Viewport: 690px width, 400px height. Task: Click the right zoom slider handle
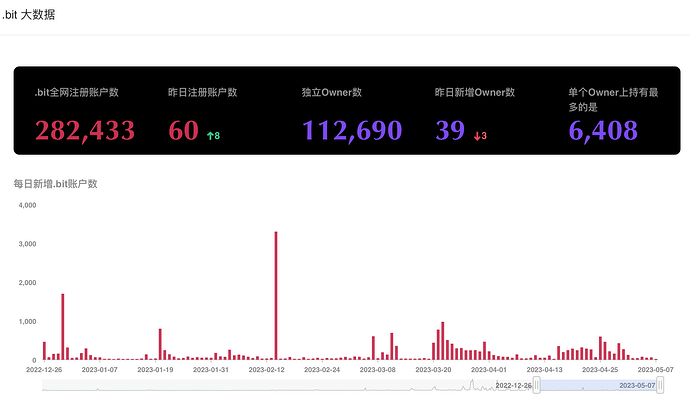coord(660,385)
